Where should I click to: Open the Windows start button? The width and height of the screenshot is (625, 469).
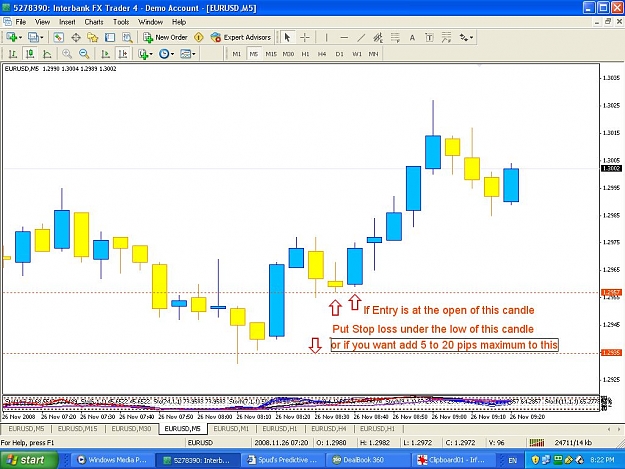click(x=28, y=460)
